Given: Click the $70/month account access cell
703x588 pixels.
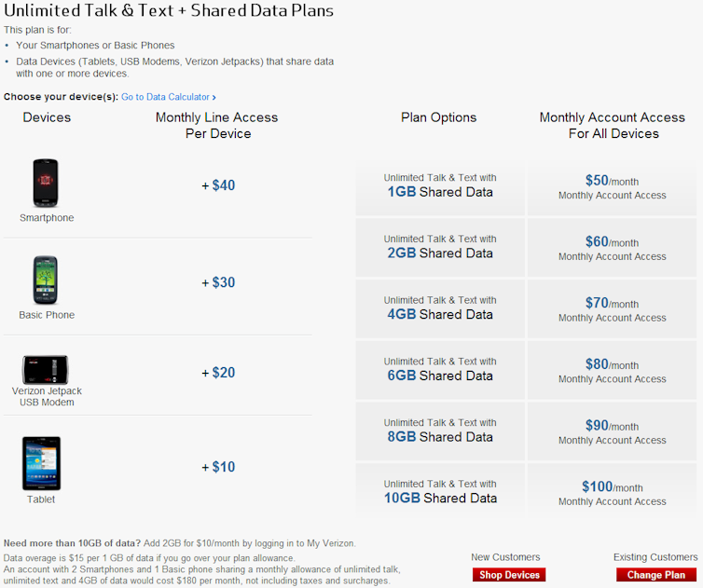Looking at the screenshot, I should [612, 308].
